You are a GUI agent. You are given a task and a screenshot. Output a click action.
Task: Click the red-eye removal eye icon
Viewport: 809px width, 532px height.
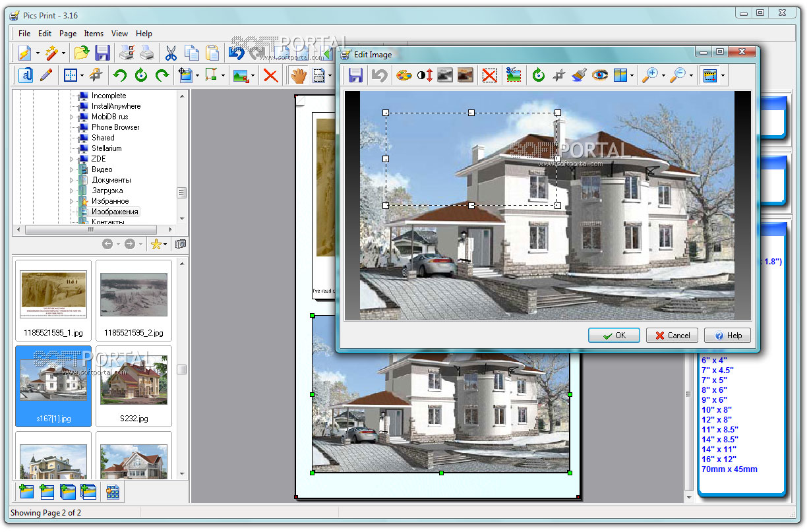(x=600, y=75)
